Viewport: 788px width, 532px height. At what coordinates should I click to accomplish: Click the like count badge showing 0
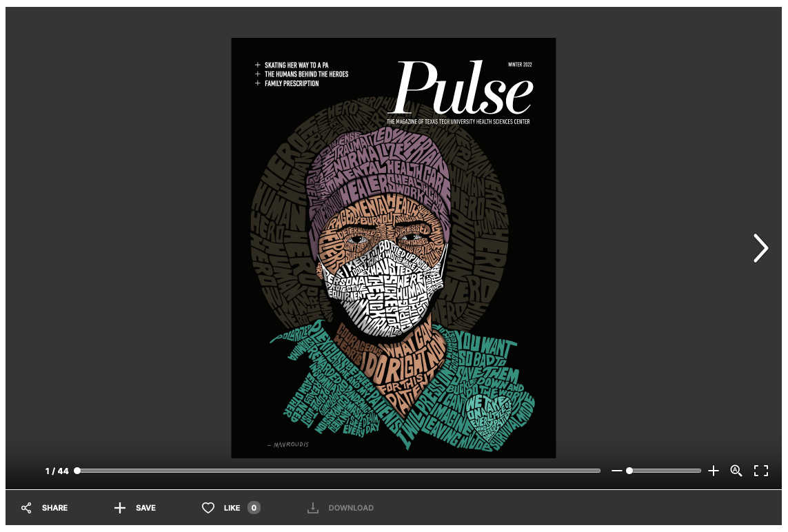(254, 508)
